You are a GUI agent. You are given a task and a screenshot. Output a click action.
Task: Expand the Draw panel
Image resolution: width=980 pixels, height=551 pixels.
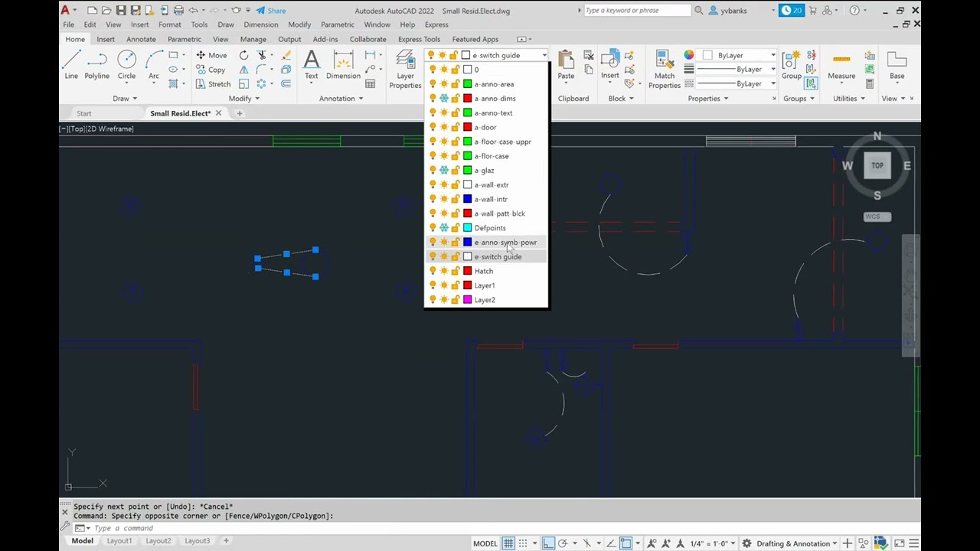tap(125, 98)
